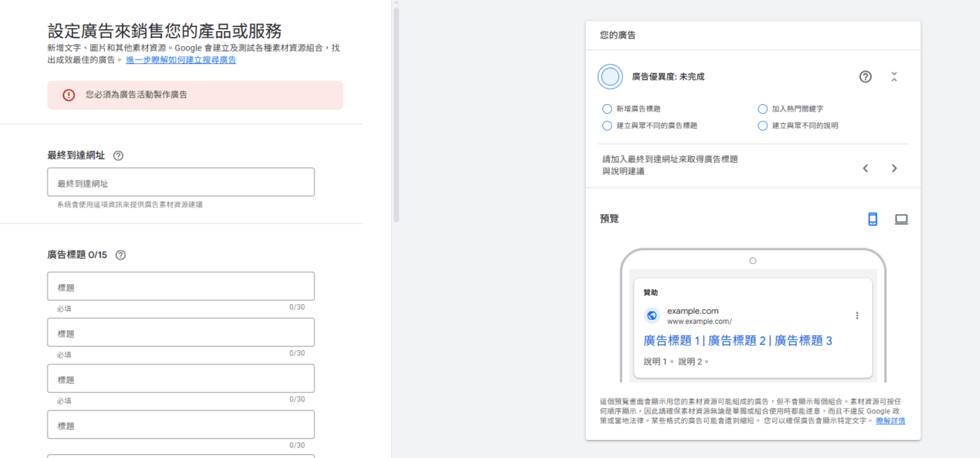Viewport: 980px width, 458px height.
Task: Click the red error alert icon
Action: pos(69,95)
